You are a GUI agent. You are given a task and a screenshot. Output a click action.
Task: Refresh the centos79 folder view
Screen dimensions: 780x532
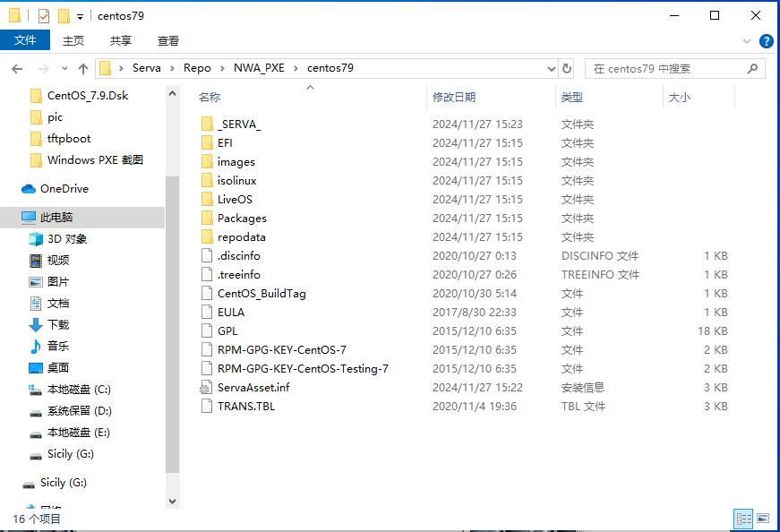567,69
